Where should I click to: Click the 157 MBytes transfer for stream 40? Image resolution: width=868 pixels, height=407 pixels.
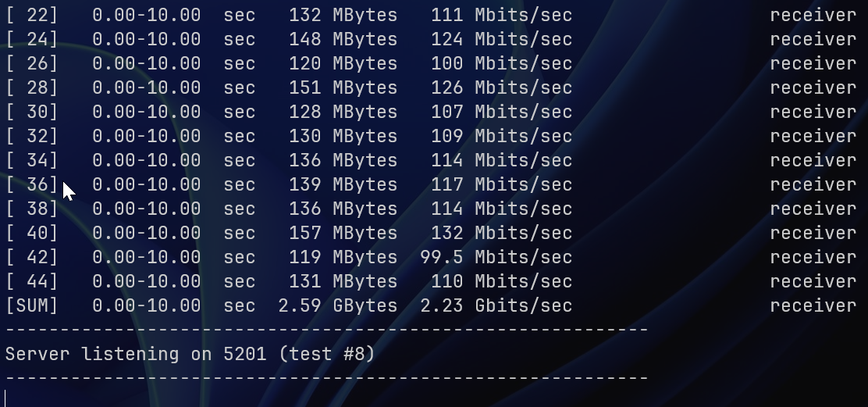(x=343, y=233)
